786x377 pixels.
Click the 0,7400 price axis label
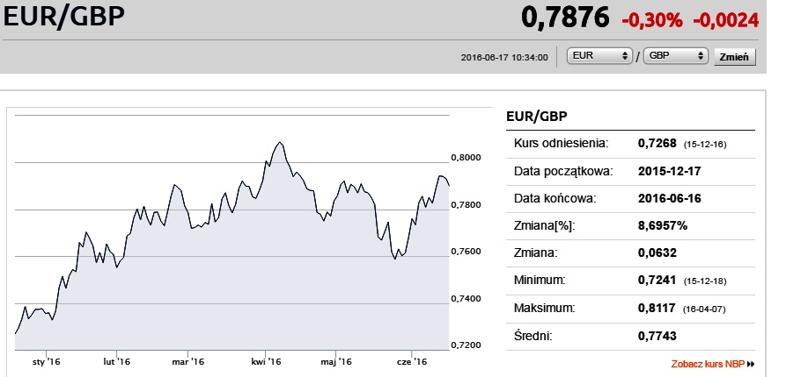[466, 299]
